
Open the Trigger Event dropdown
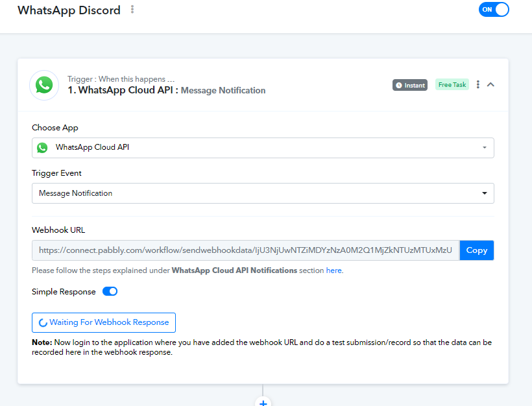(263, 193)
